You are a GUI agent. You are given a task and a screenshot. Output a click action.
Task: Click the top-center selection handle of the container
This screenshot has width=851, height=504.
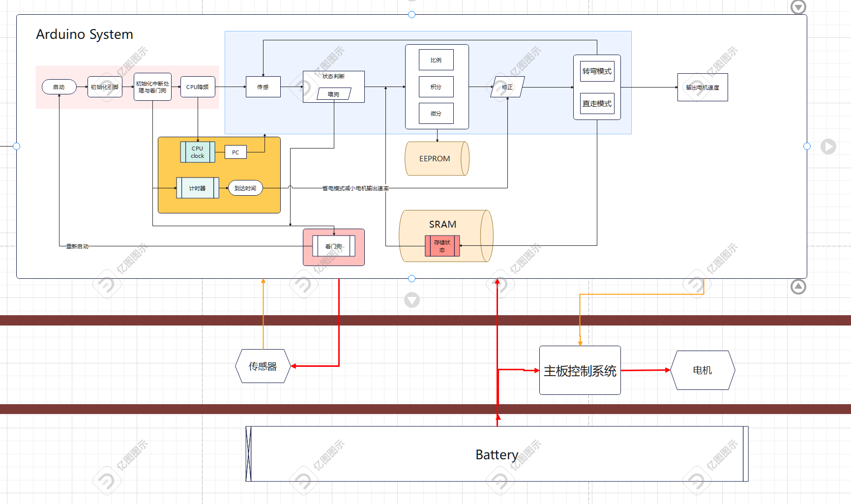(x=412, y=15)
